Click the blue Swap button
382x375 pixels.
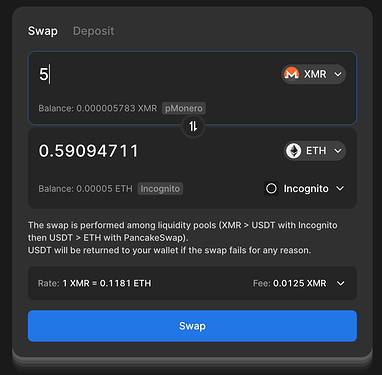point(192,326)
